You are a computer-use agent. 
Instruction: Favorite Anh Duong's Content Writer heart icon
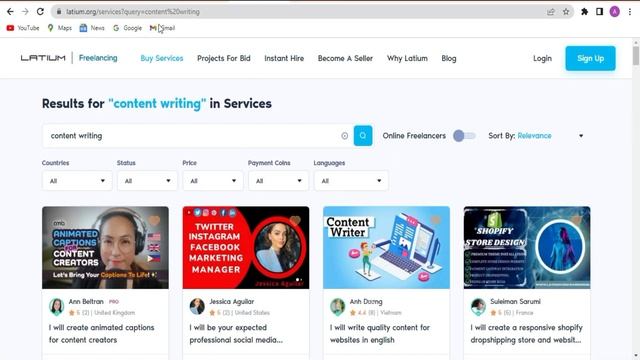[436, 221]
